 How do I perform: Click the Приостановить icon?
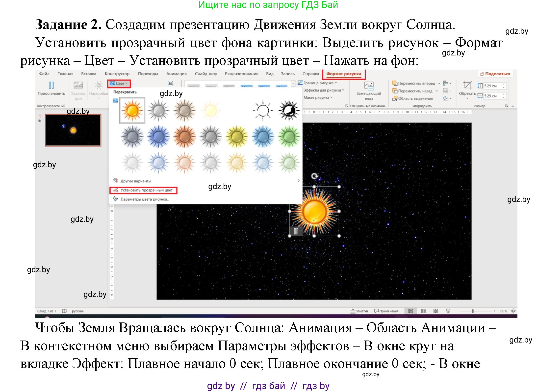[x=51, y=85]
